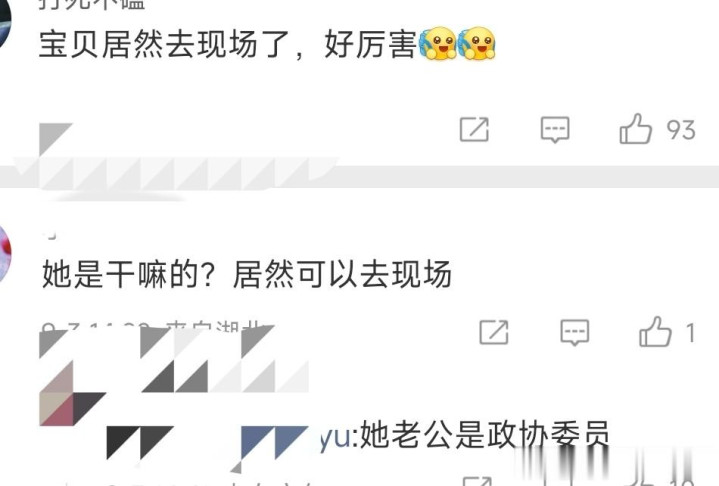
Task: Tap the first yellow emoji after 好厉害
Action: pos(438,44)
